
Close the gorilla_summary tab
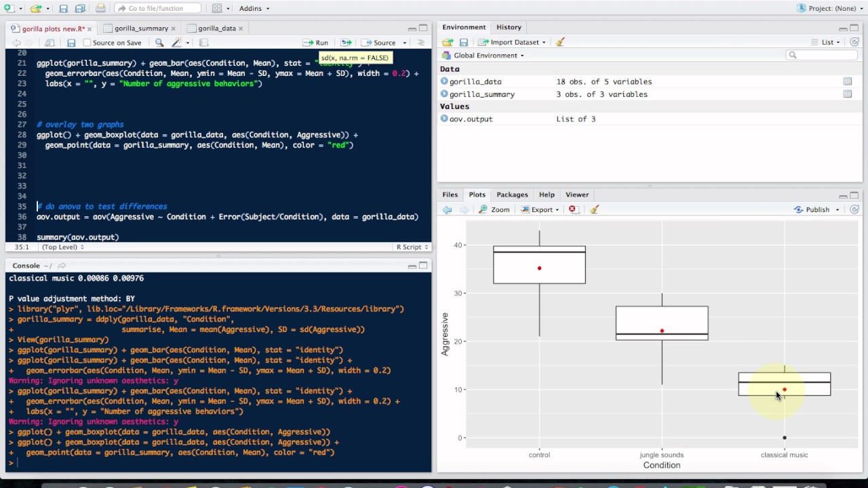click(174, 28)
